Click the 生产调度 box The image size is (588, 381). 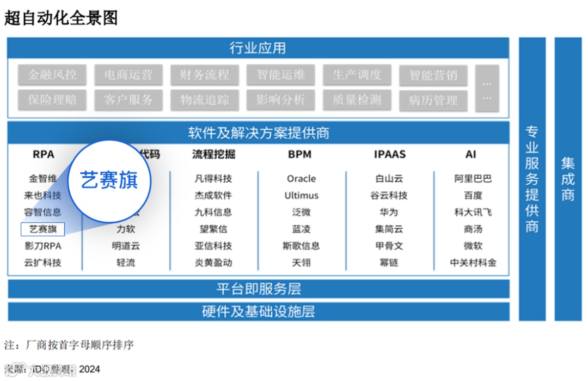coord(357,75)
